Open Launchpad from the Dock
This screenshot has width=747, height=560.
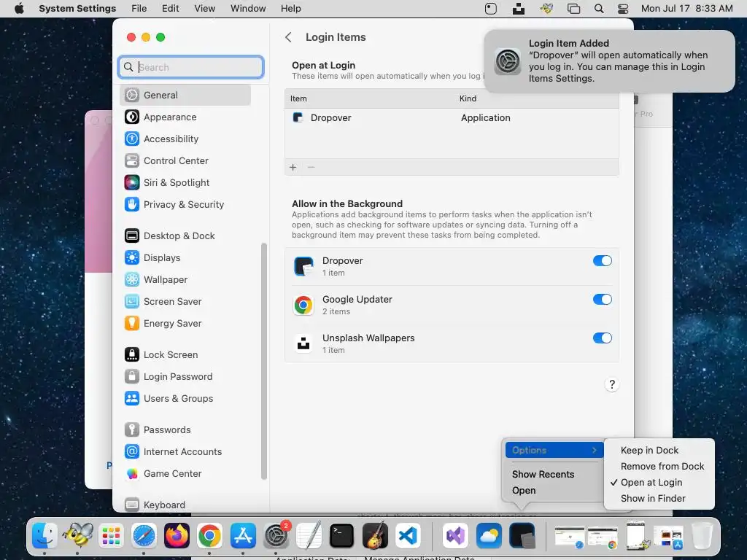coord(111,536)
